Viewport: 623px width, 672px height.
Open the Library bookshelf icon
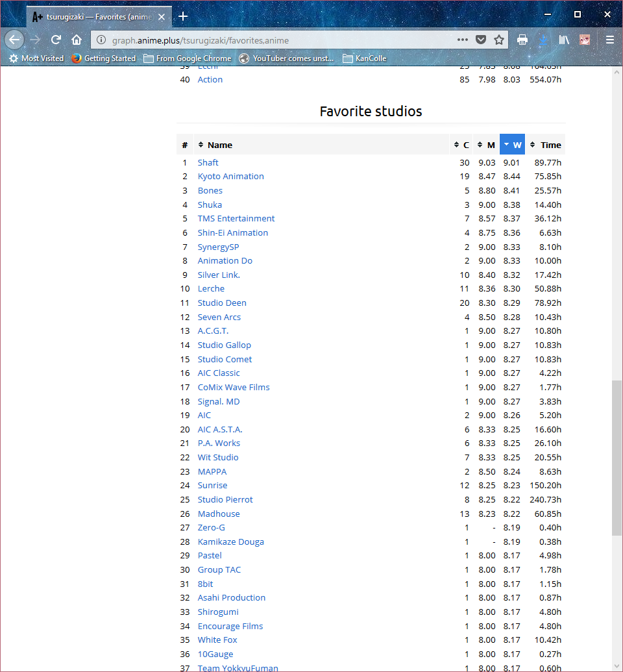(565, 40)
